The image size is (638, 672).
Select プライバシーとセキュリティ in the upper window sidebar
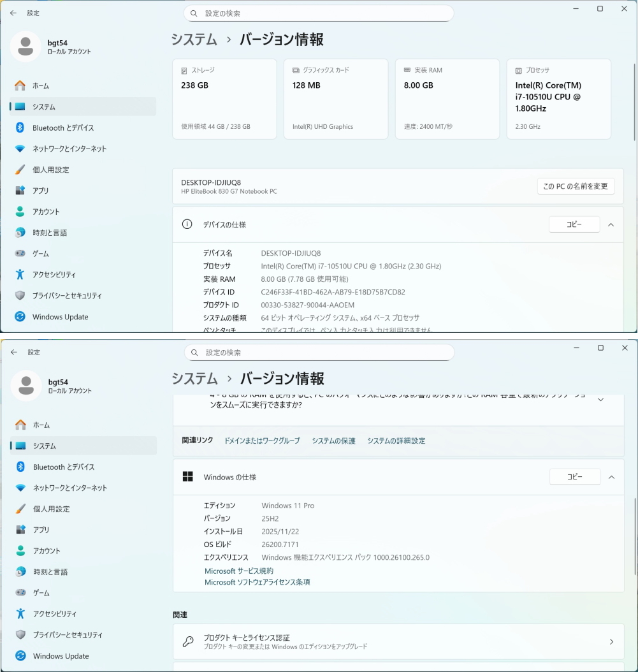pos(67,296)
